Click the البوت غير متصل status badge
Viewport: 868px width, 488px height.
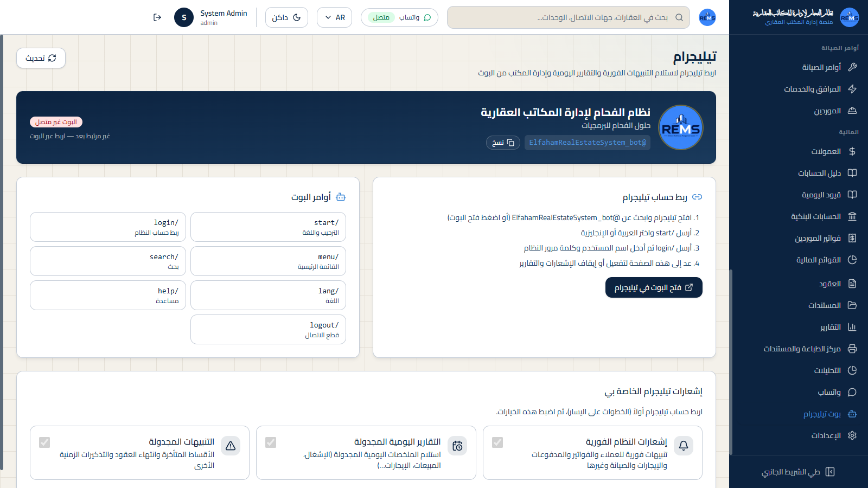tap(56, 122)
